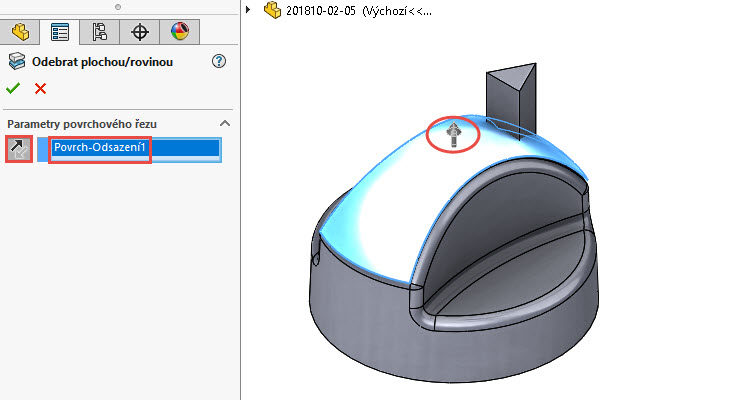
Task: Click the panel grip dot at top
Action: (118, 7)
